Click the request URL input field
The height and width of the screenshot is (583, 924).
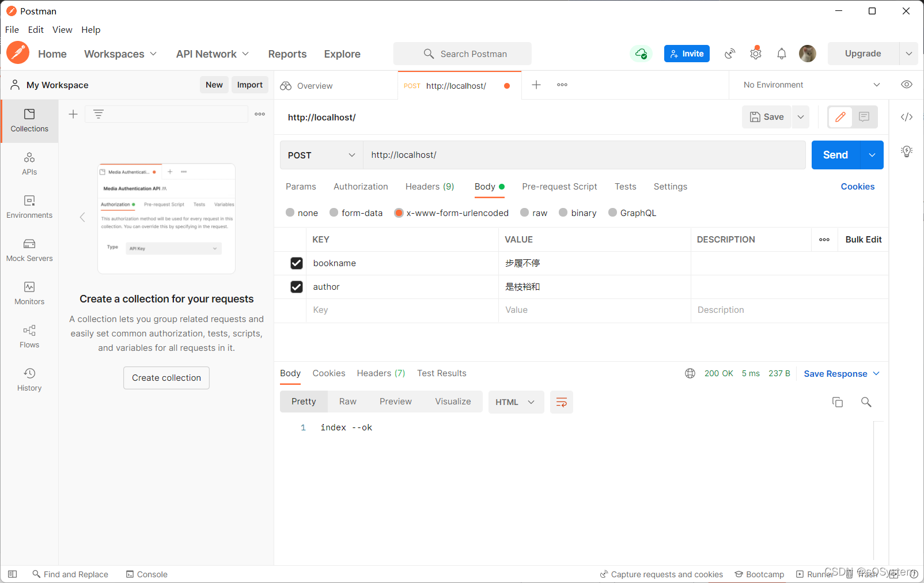584,155
